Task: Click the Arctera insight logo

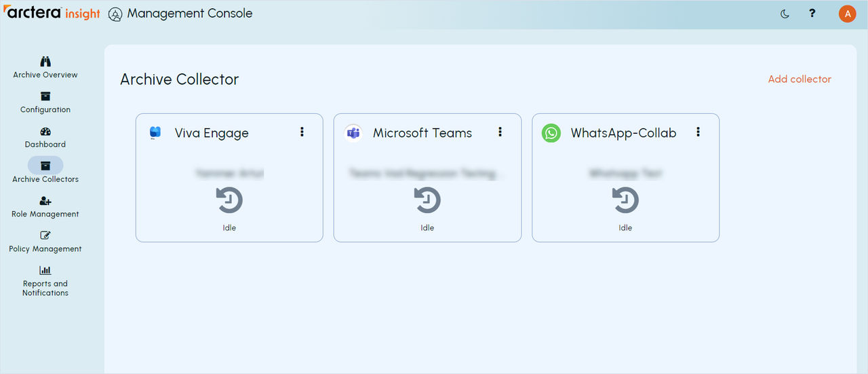Action: click(52, 14)
